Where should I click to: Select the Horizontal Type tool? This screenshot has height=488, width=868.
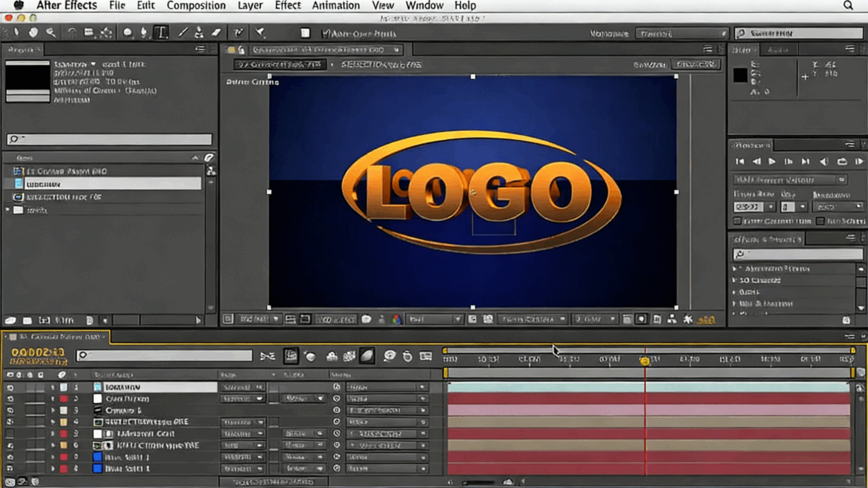tap(161, 33)
